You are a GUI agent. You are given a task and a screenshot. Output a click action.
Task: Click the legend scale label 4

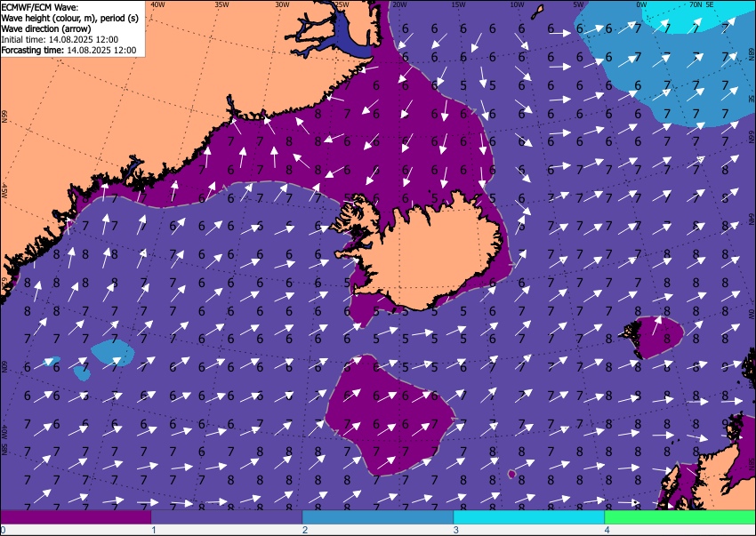[x=607, y=530]
